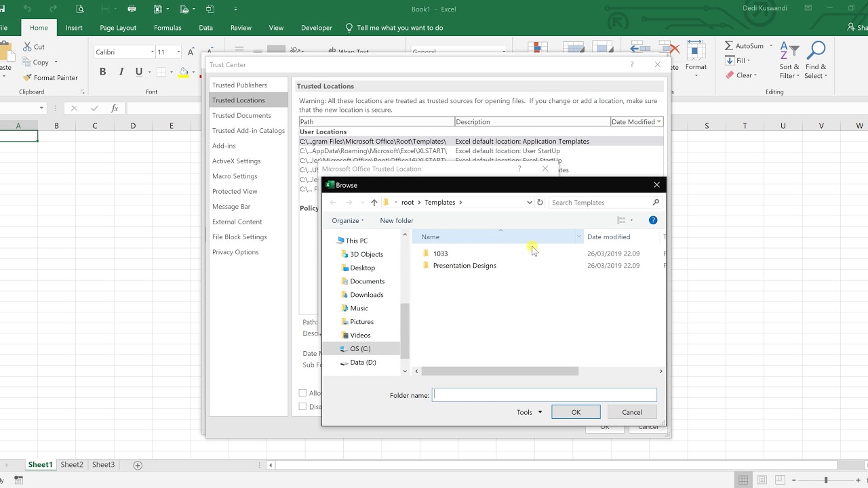Expand the Name Box dropdown
The image size is (868, 488).
41,108
